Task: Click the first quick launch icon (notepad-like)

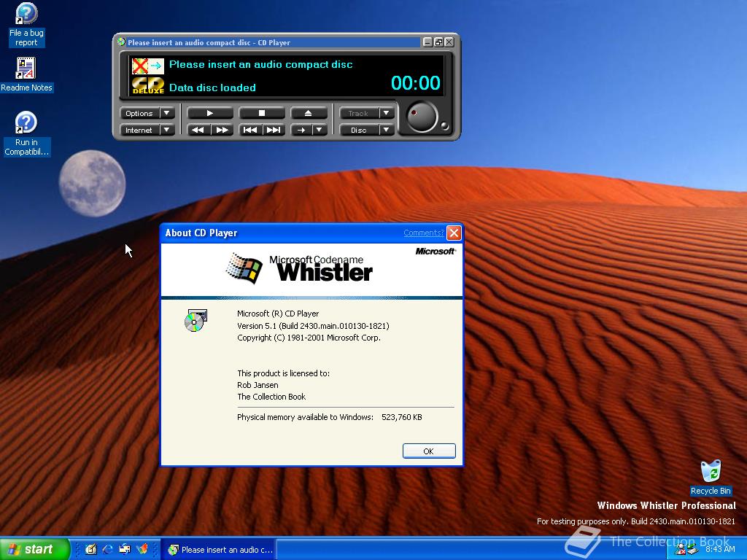Action: pos(91,550)
